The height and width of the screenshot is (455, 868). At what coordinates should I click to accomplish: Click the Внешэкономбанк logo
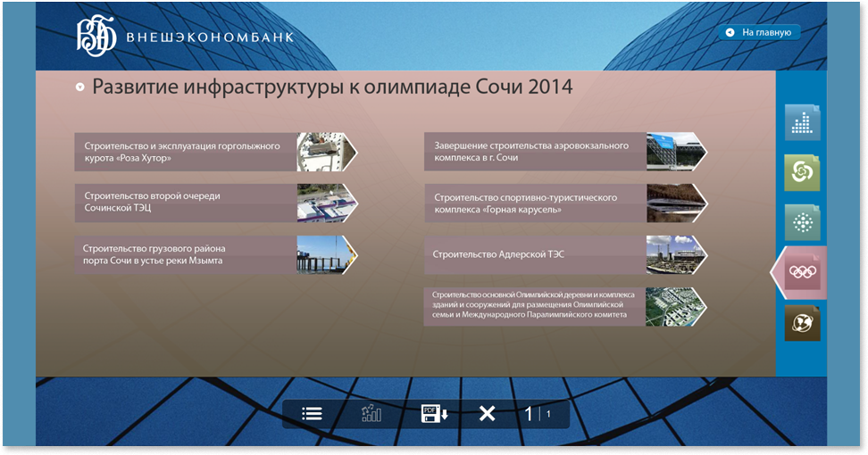pos(185,36)
